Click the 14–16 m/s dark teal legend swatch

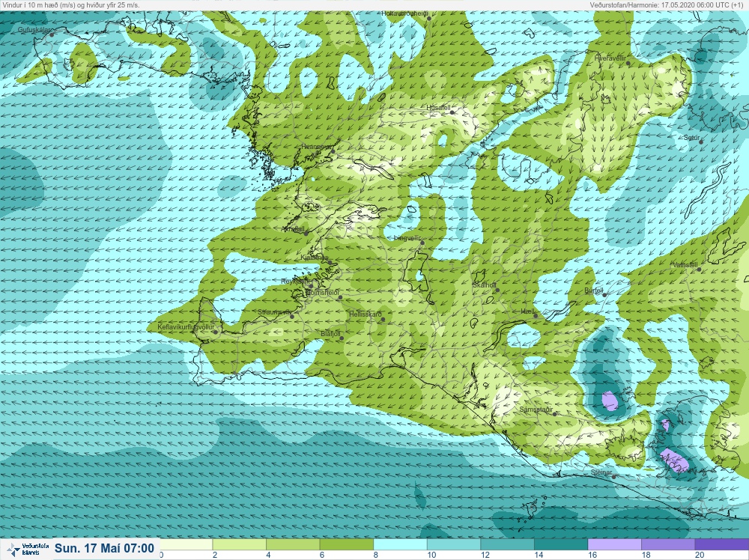[560, 544]
